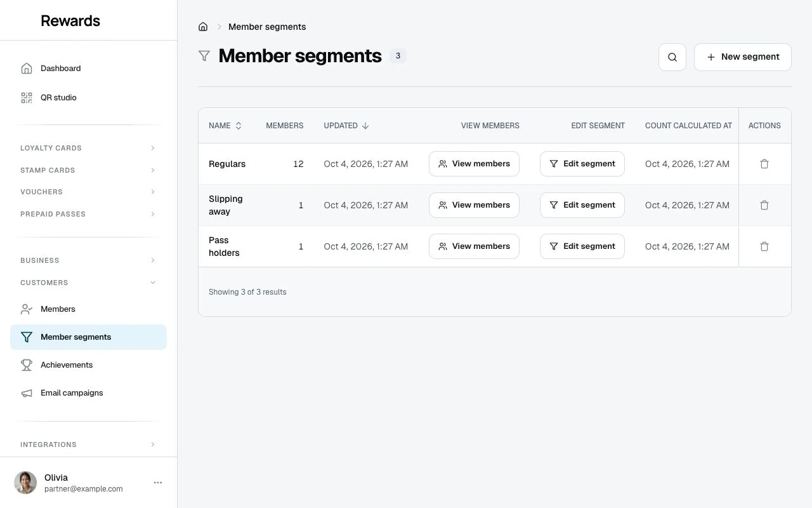Open Achievements in the sidebar

click(x=88, y=365)
